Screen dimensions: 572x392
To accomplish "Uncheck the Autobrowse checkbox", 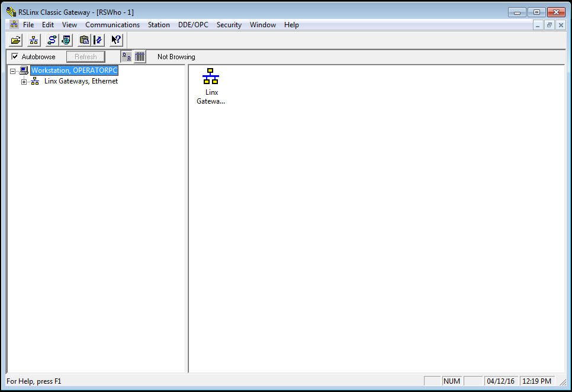I will point(15,56).
